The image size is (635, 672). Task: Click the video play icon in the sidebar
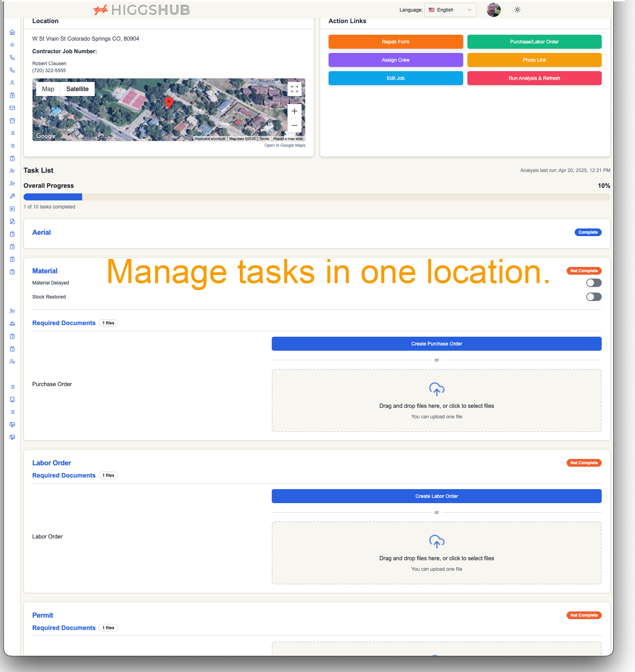[x=12, y=209]
